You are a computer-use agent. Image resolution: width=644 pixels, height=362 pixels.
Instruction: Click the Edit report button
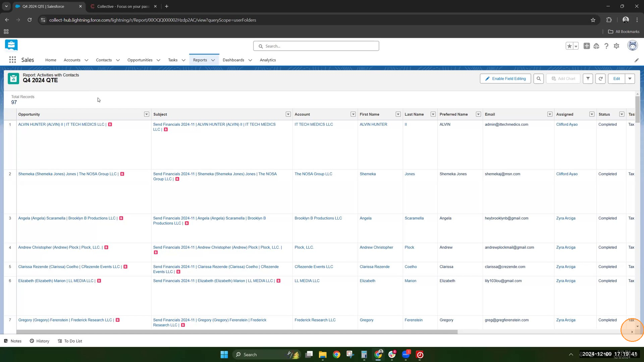click(x=616, y=79)
